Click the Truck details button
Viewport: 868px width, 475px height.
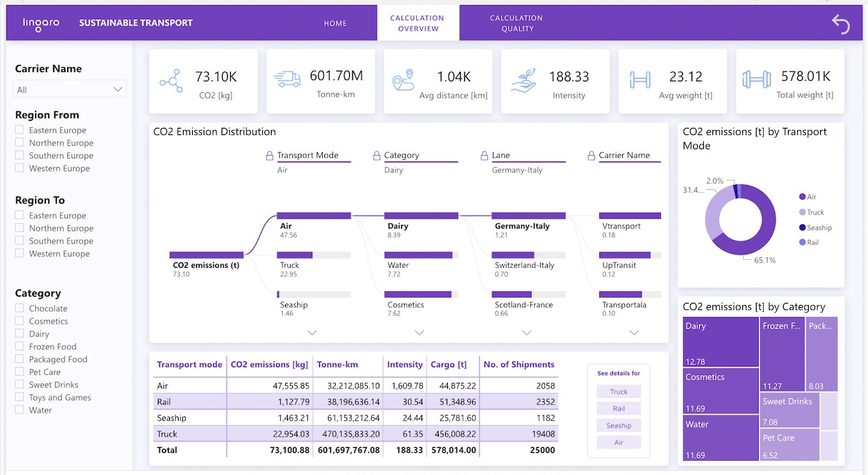(x=619, y=391)
